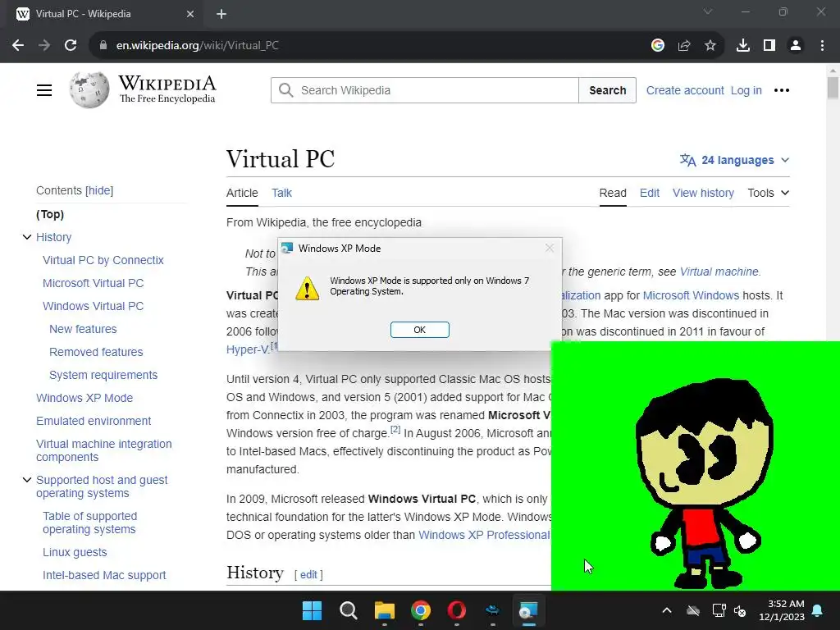Image resolution: width=840 pixels, height=630 pixels.
Task: Go back to the previous page
Action: [18, 46]
